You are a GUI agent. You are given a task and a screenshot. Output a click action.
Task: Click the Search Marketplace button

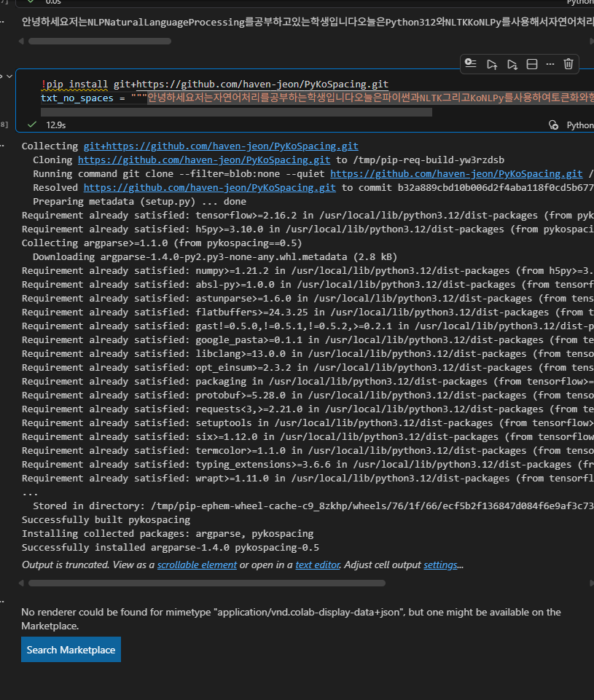click(x=71, y=650)
